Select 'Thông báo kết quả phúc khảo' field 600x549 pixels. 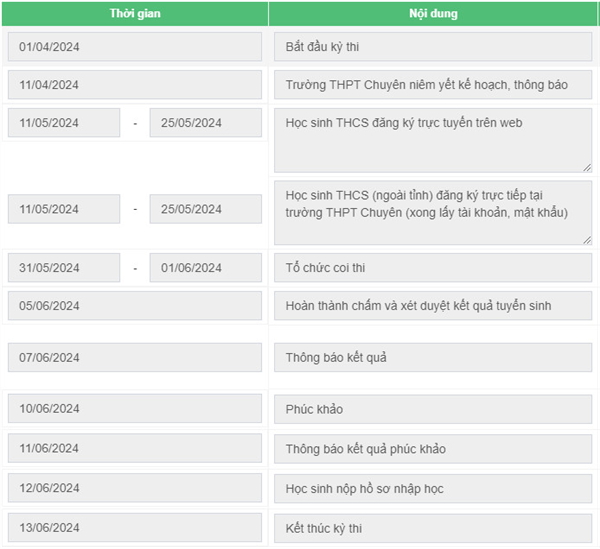[433, 449]
